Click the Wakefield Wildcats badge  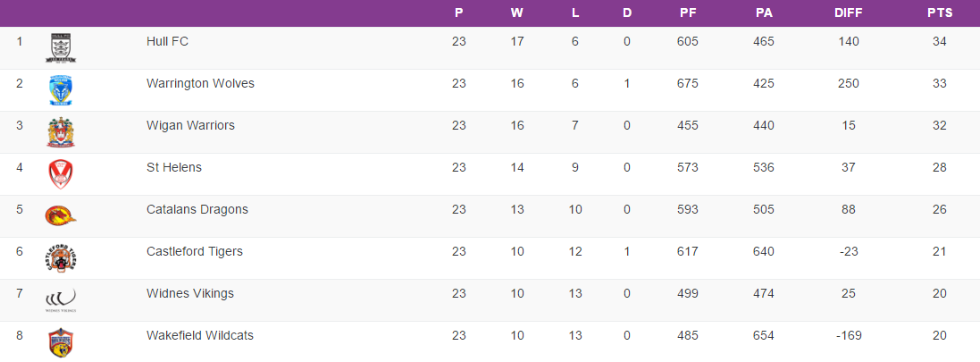tap(61, 341)
